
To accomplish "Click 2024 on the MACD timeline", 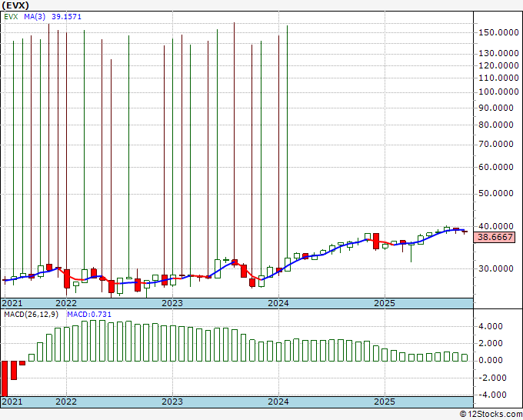I will [x=278, y=402].
